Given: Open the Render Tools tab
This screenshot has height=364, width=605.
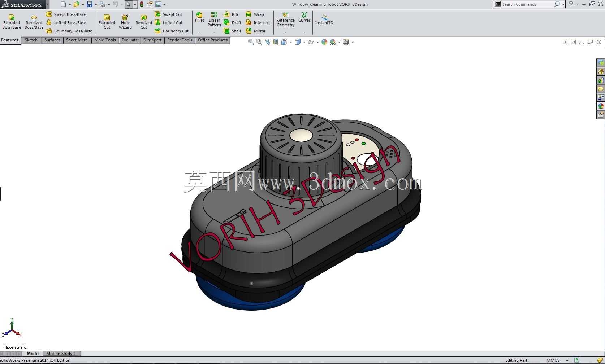Looking at the screenshot, I should (180, 40).
